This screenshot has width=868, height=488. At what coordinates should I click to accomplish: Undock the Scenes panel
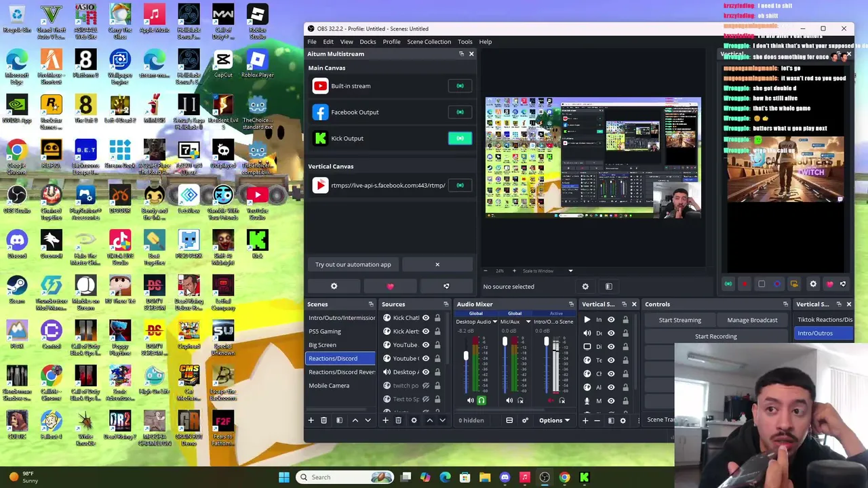(371, 304)
